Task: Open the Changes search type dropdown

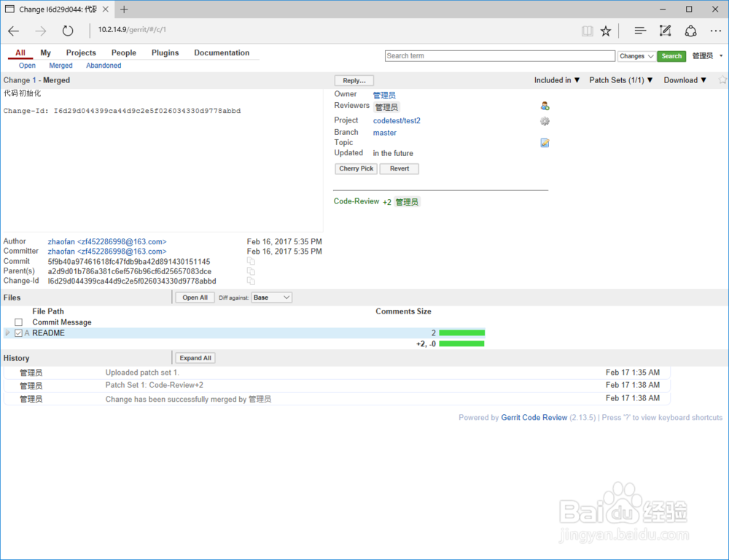Action: [636, 56]
